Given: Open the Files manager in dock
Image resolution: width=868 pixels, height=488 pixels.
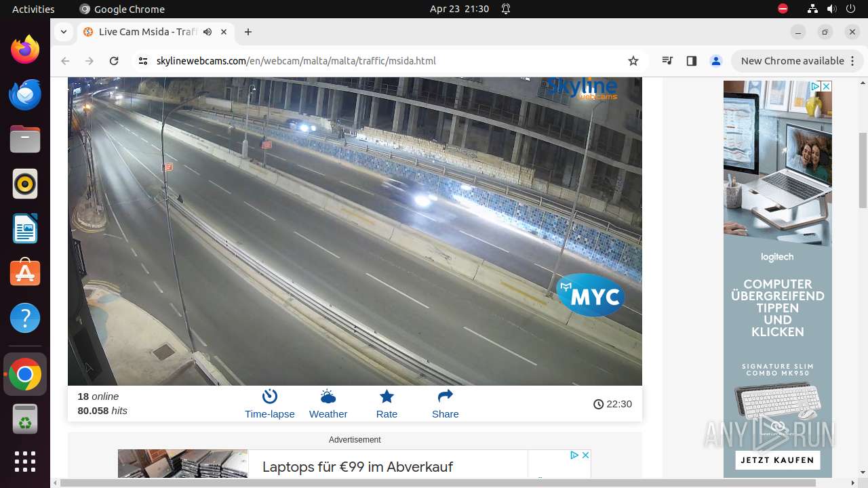Looking at the screenshot, I should [25, 139].
